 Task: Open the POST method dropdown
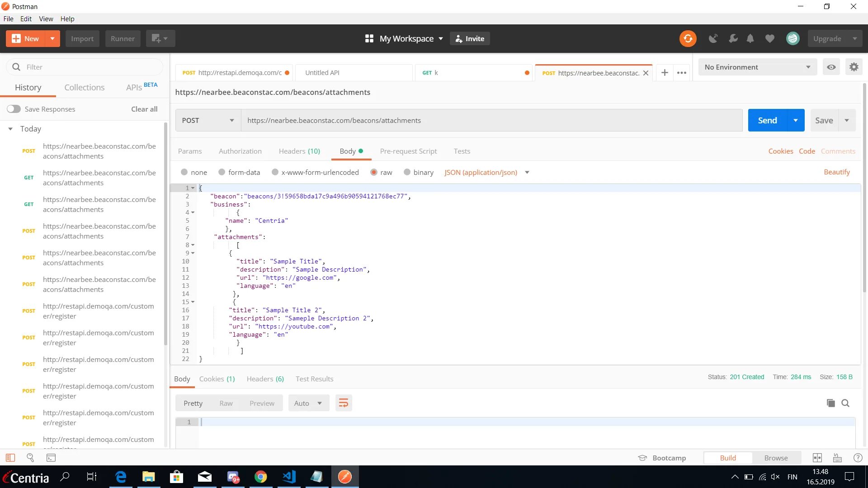pyautogui.click(x=208, y=120)
